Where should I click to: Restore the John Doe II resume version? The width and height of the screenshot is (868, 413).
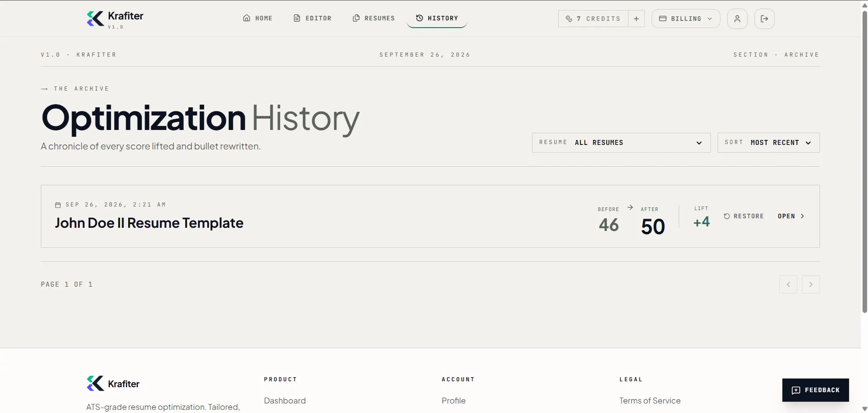(744, 216)
